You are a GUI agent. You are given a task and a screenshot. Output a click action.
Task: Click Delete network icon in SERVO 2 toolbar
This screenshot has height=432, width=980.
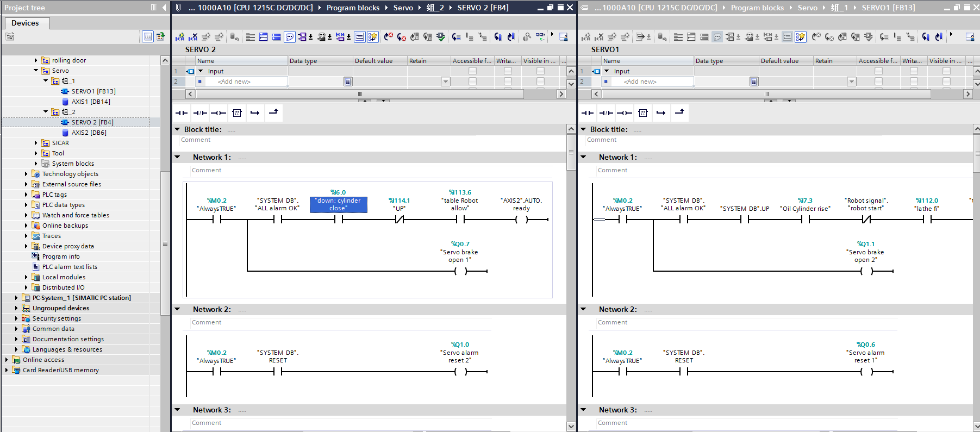click(193, 37)
